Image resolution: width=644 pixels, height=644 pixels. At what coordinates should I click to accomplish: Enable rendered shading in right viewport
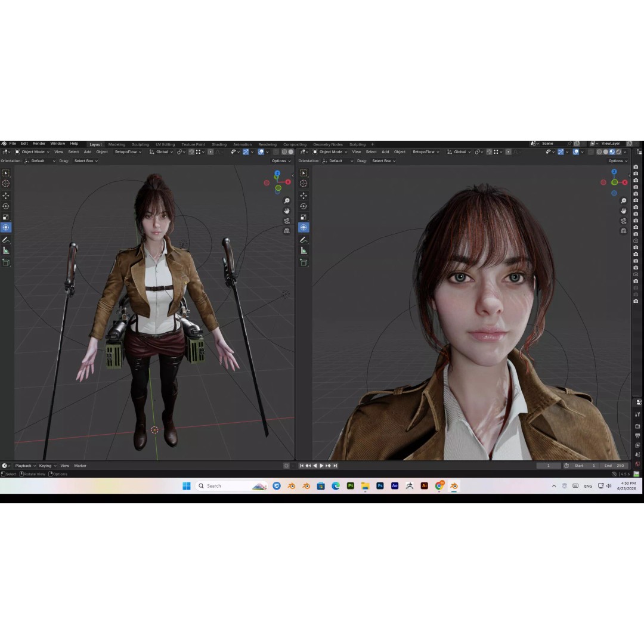point(618,152)
